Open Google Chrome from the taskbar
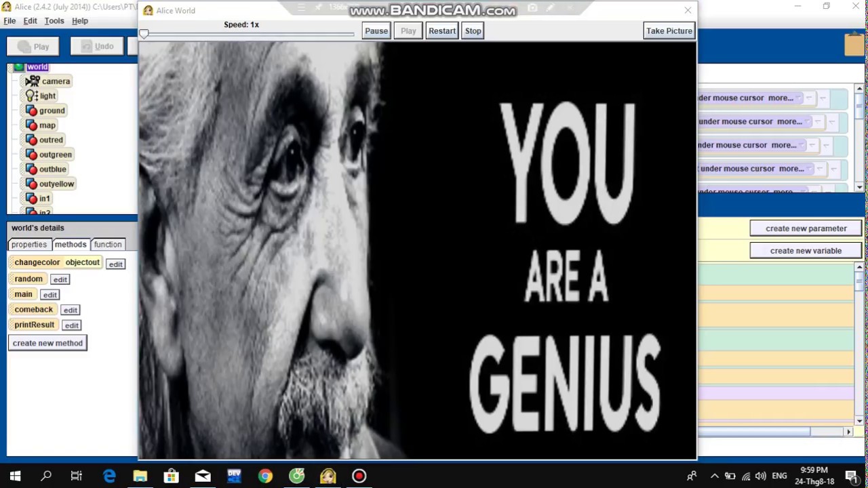 265,476
